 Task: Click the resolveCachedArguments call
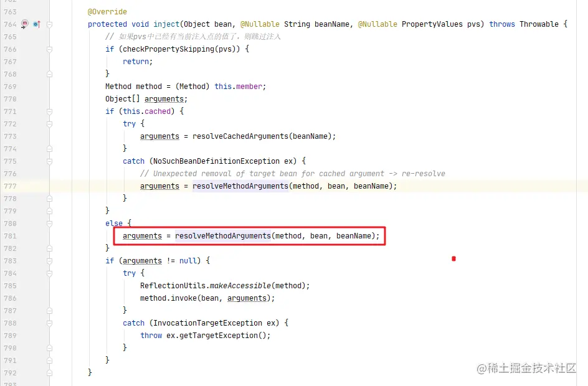coord(240,136)
